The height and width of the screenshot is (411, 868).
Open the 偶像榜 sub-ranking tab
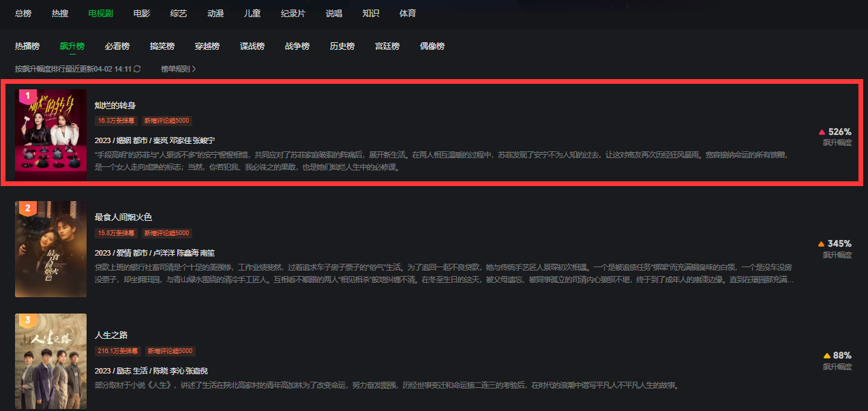click(432, 46)
